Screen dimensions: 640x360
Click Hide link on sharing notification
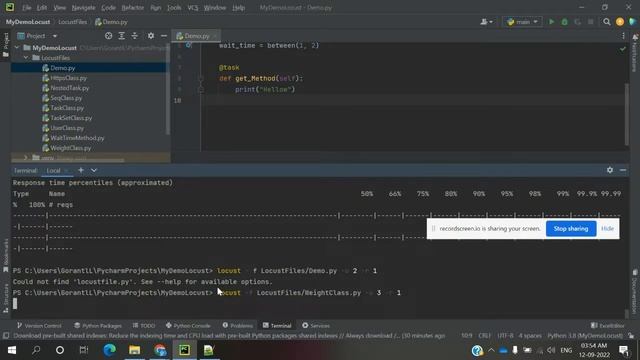607,229
